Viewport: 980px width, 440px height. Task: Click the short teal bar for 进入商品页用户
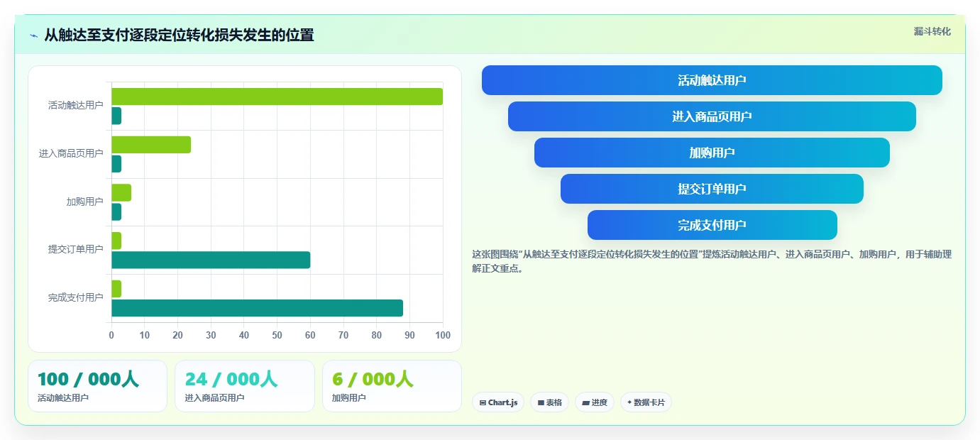click(x=116, y=164)
